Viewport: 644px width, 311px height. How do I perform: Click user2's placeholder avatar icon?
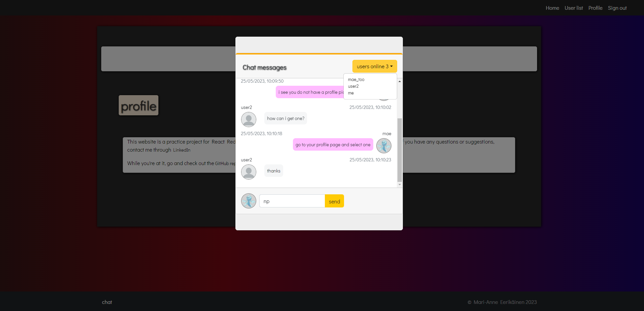(x=249, y=119)
